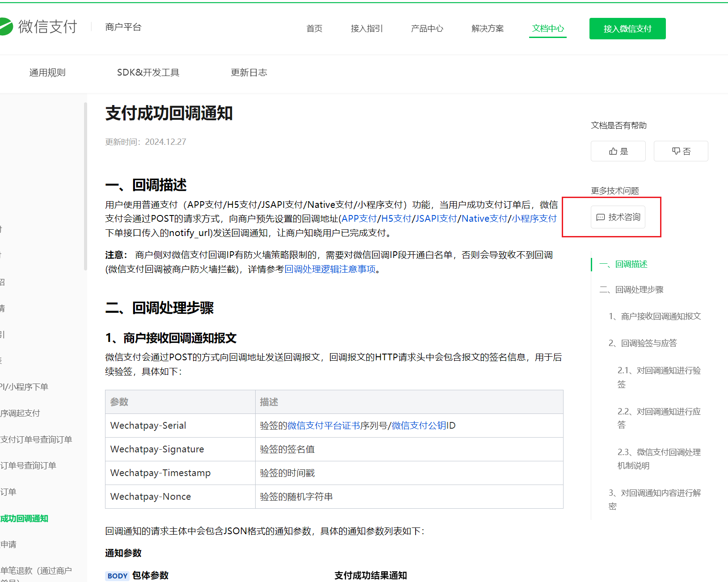
Task: Switch to the 更新日志 tab
Action: pos(249,72)
